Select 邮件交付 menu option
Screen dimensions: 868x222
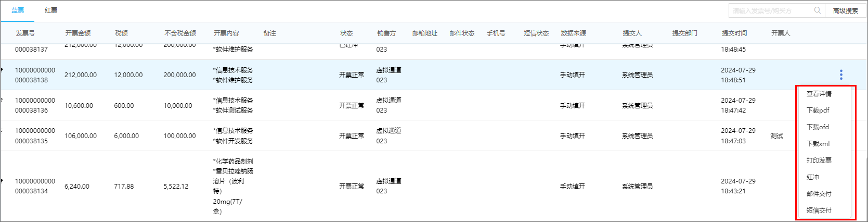pyautogui.click(x=819, y=194)
